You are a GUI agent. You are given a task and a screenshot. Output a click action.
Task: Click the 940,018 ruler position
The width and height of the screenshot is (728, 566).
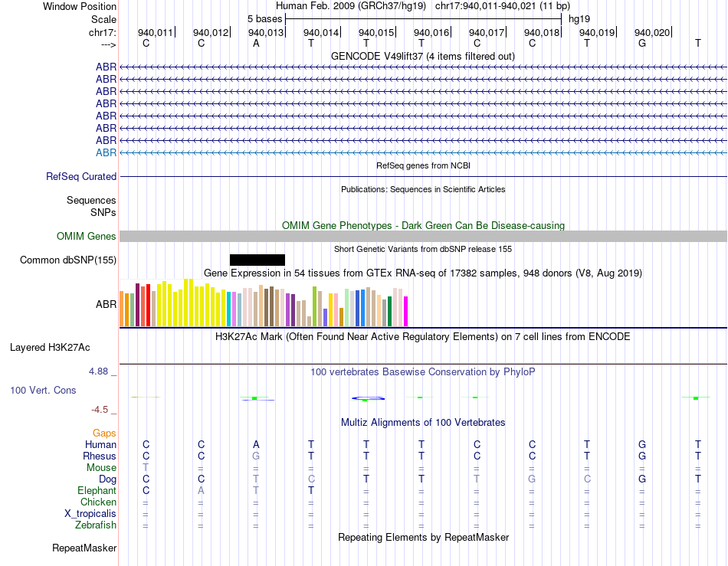coord(541,32)
